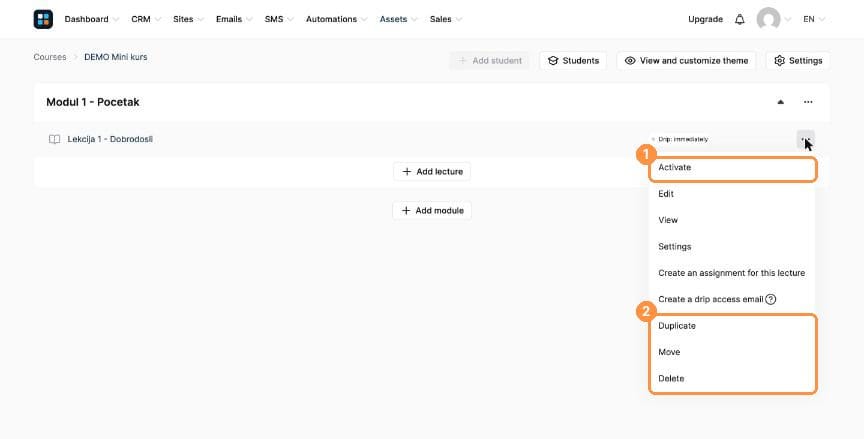Expand the Sites menu
864x439 pixels.
pos(188,19)
